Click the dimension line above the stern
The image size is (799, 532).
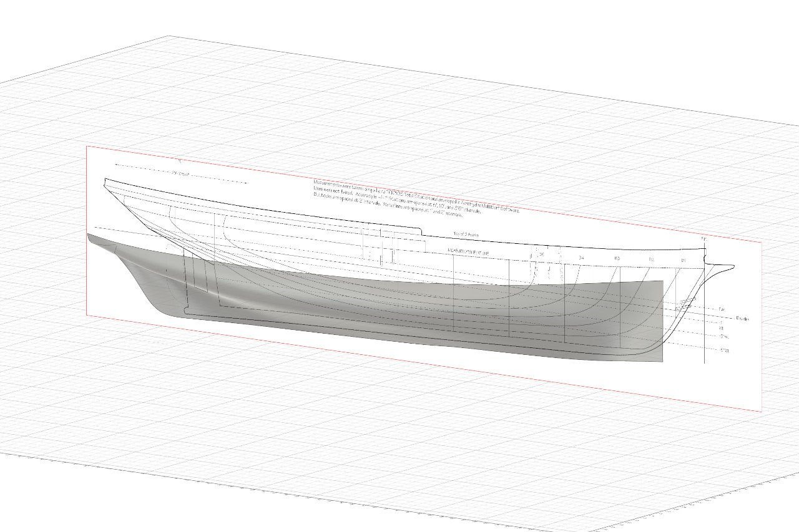tap(181, 174)
